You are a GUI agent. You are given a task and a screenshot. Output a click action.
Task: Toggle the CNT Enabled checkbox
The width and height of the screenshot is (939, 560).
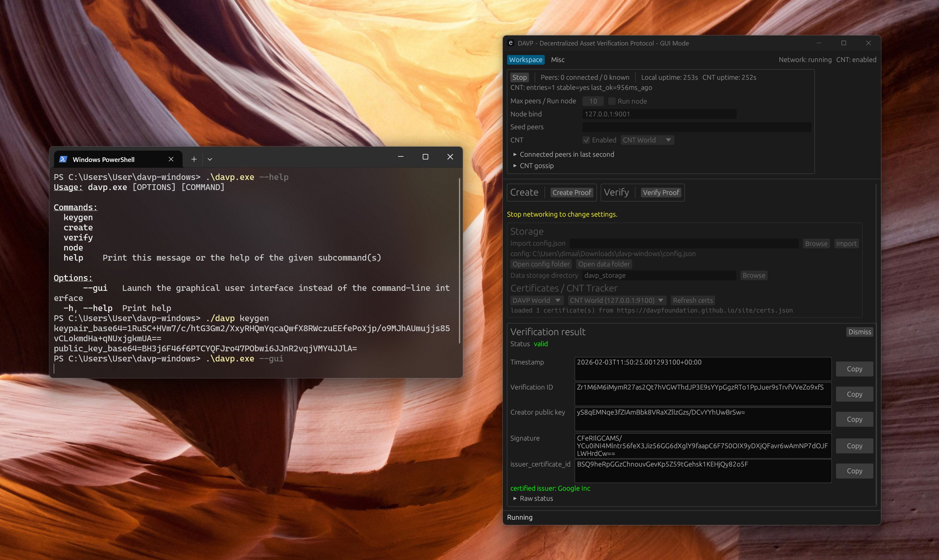coord(586,140)
